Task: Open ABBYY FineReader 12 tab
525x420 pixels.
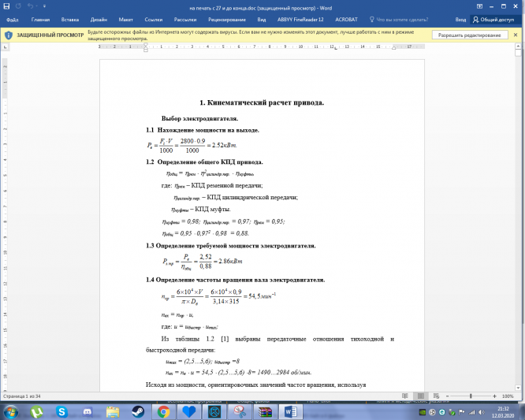Action: click(x=300, y=20)
